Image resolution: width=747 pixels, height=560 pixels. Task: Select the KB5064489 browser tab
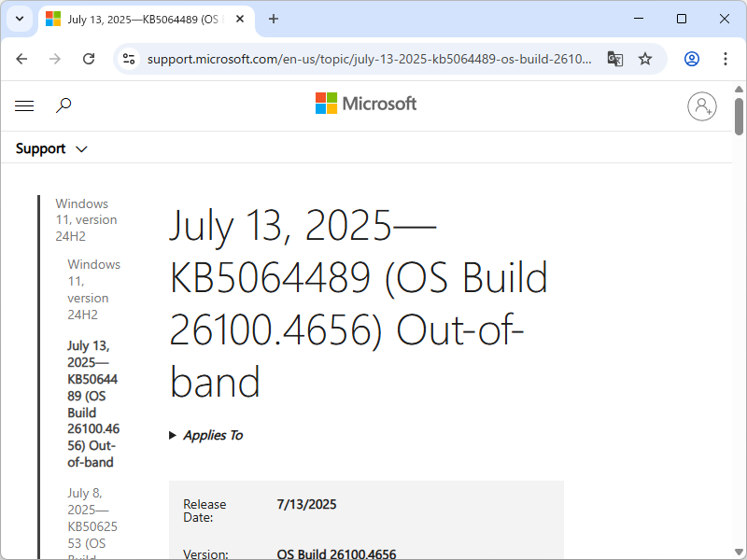(140, 19)
